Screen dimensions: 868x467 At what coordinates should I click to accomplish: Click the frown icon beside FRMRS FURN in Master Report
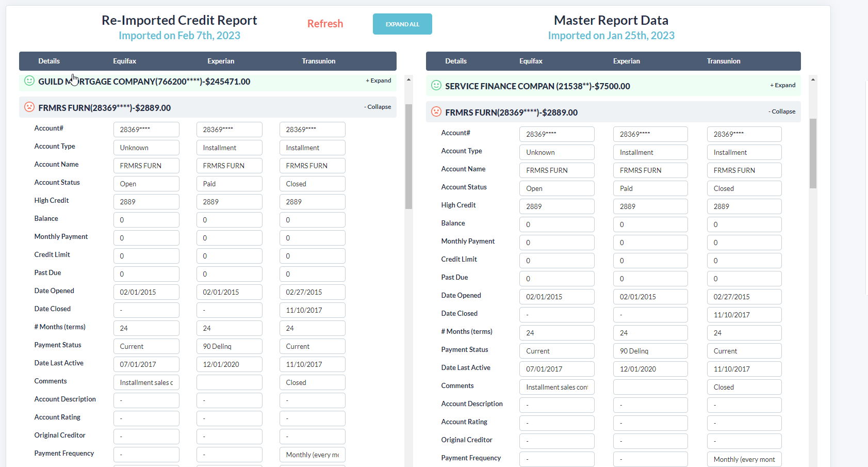point(436,112)
